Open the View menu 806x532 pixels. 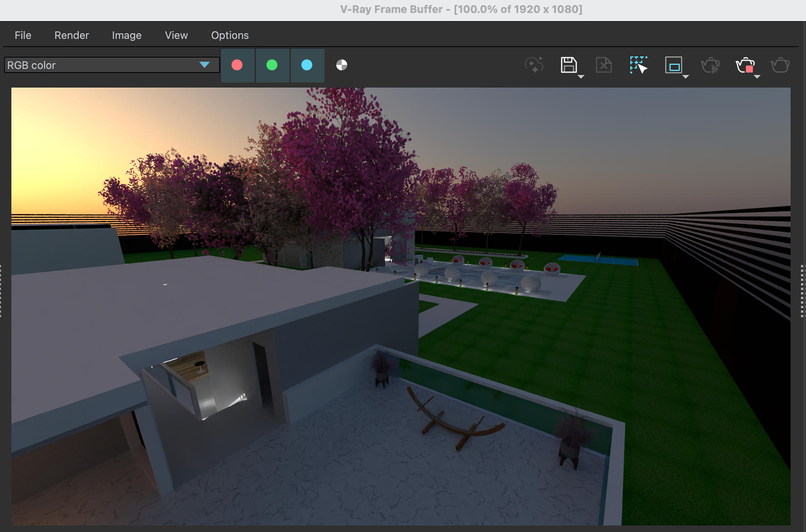[176, 35]
